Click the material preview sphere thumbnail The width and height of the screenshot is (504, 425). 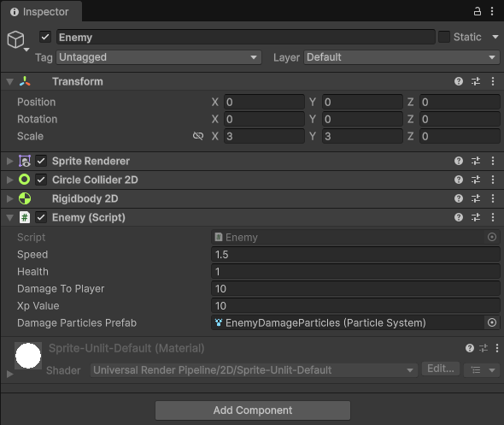(x=28, y=356)
